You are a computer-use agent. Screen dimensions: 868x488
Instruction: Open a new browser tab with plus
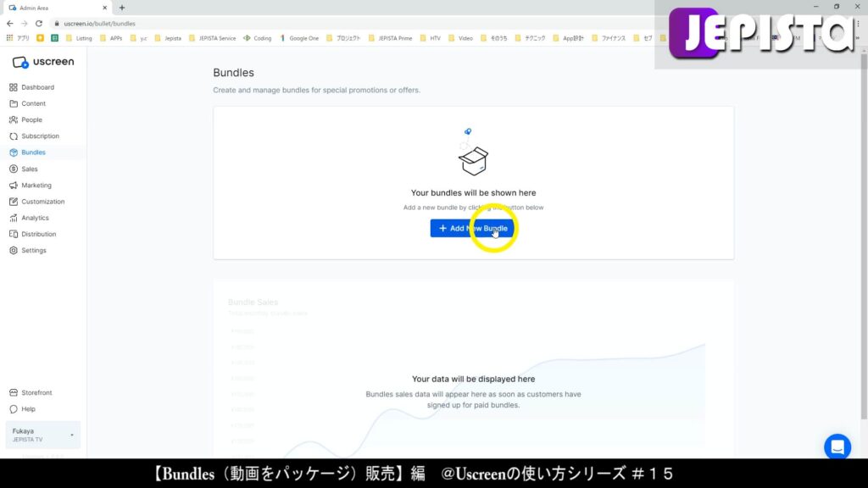click(x=122, y=8)
